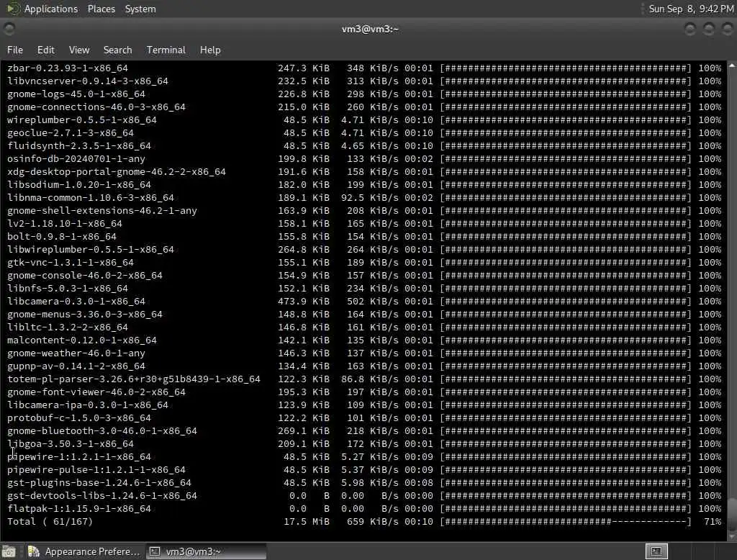The image size is (737, 560).
Task: Click the libsodium-1.0.20-1-x86_64 line
Action: coord(364,185)
